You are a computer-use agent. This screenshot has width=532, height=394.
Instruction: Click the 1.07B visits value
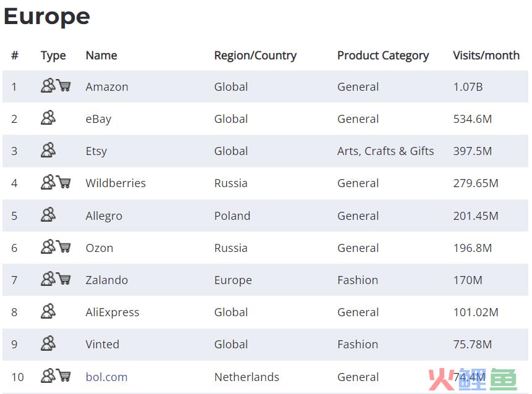tap(468, 87)
